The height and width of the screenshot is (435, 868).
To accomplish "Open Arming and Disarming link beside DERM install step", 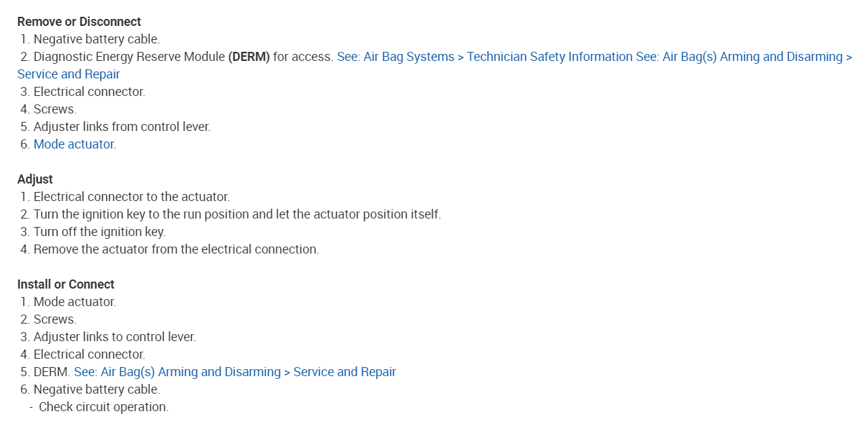I will 234,372.
